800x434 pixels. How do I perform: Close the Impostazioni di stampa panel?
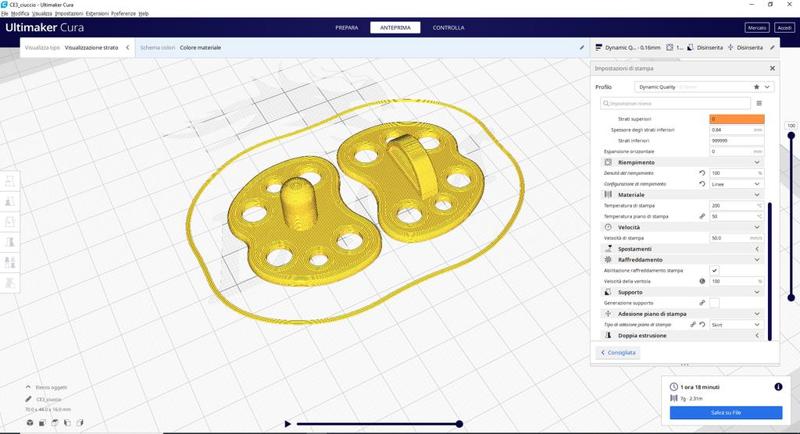772,68
